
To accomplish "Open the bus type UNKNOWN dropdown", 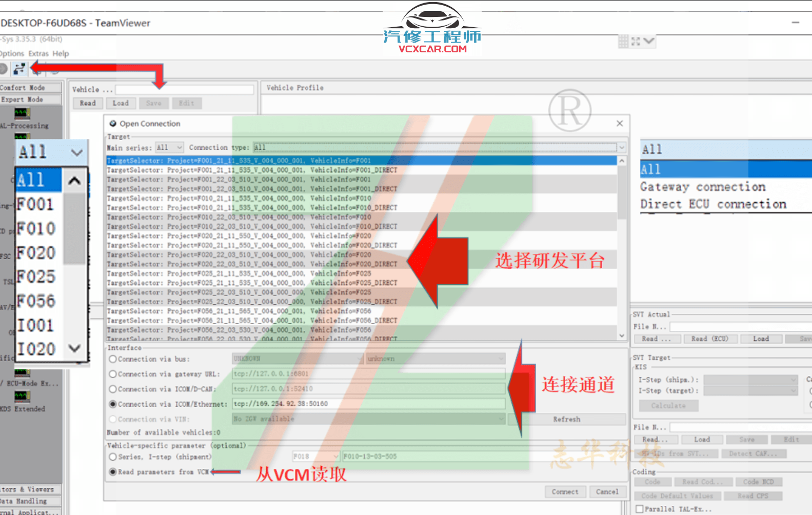I will [298, 359].
